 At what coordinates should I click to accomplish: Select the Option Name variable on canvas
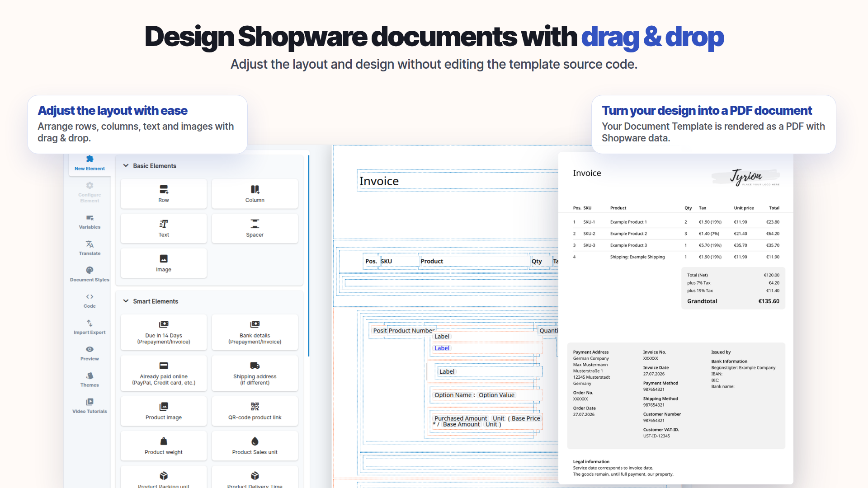point(453,395)
